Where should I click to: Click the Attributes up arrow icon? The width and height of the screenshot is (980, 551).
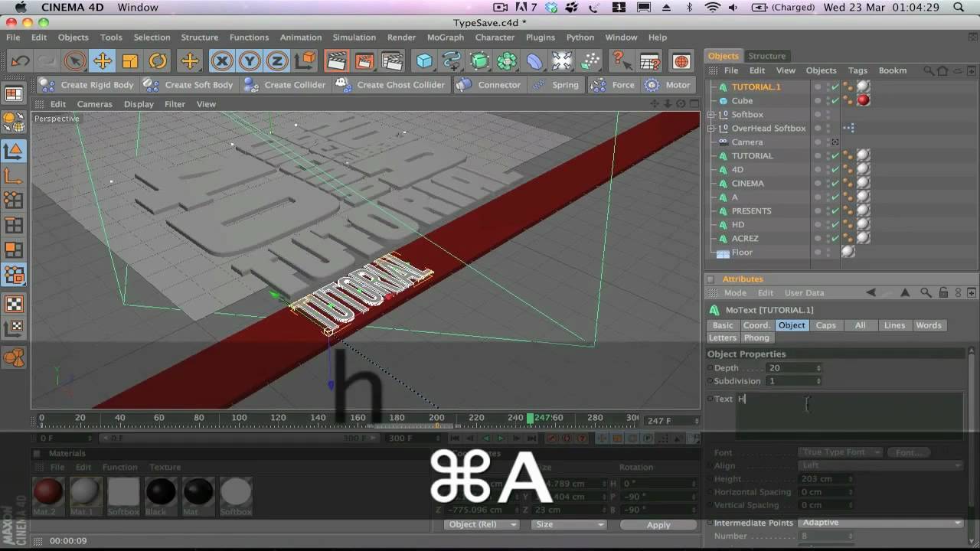click(x=906, y=292)
